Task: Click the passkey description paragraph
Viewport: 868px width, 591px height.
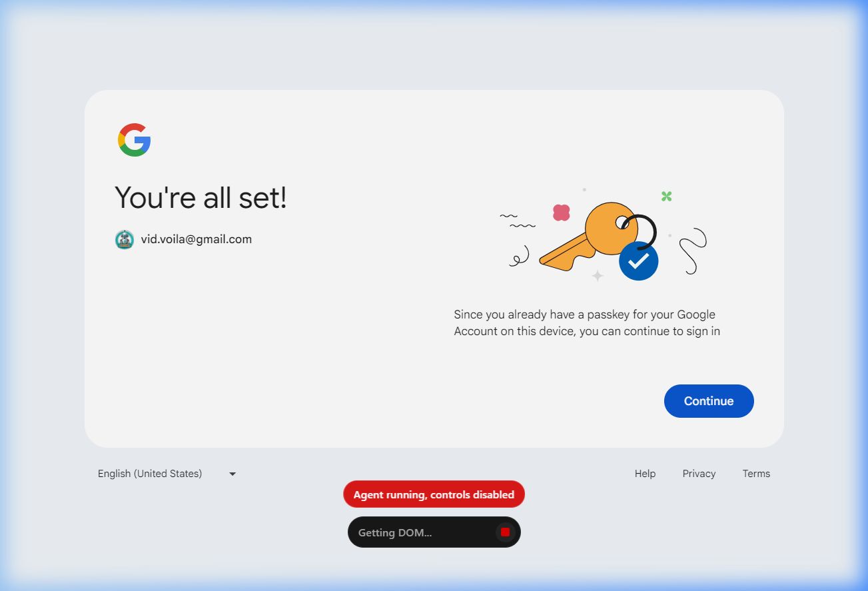Action: pos(587,322)
